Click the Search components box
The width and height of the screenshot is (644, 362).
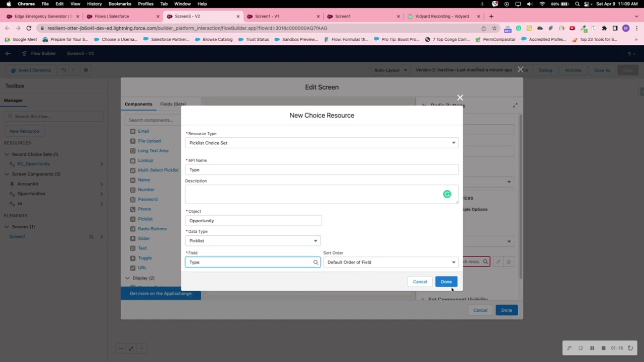pyautogui.click(x=152, y=120)
